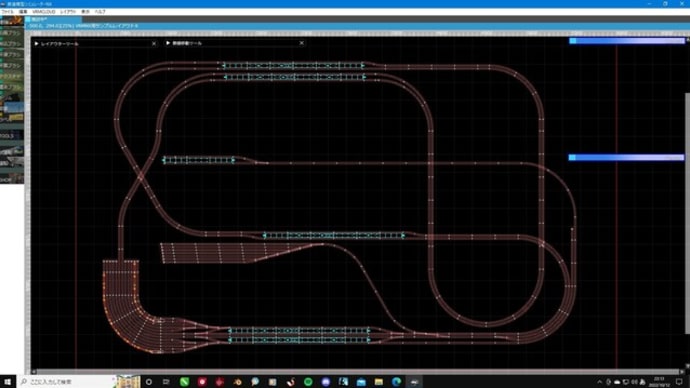
Task: Select the curved fan yard tracks
Action: coord(132,308)
